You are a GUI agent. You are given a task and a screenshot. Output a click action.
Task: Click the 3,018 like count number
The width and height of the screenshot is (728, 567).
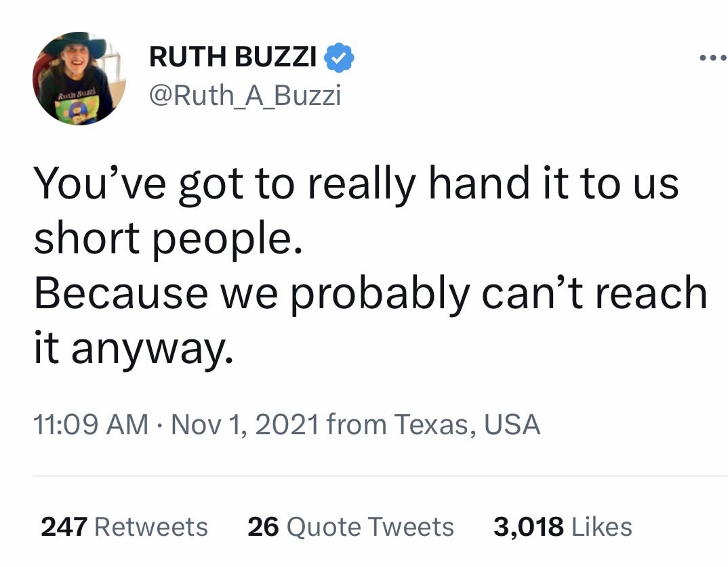pos(529,526)
